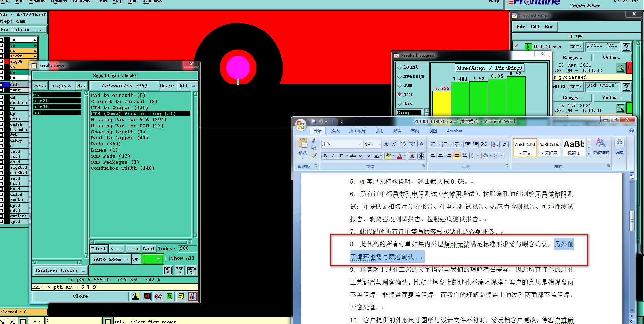Switch to the 页面布局 tab in Word
644x324 pixels.
click(357, 131)
